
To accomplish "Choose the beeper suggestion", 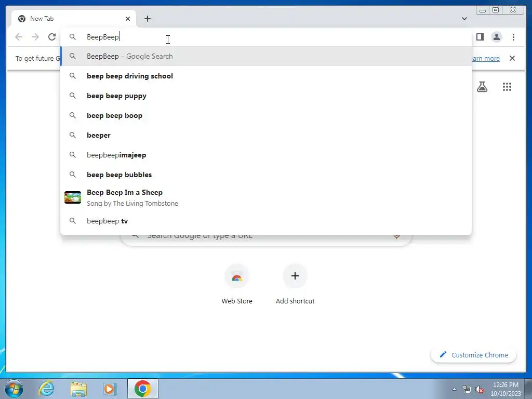I will click(266, 135).
